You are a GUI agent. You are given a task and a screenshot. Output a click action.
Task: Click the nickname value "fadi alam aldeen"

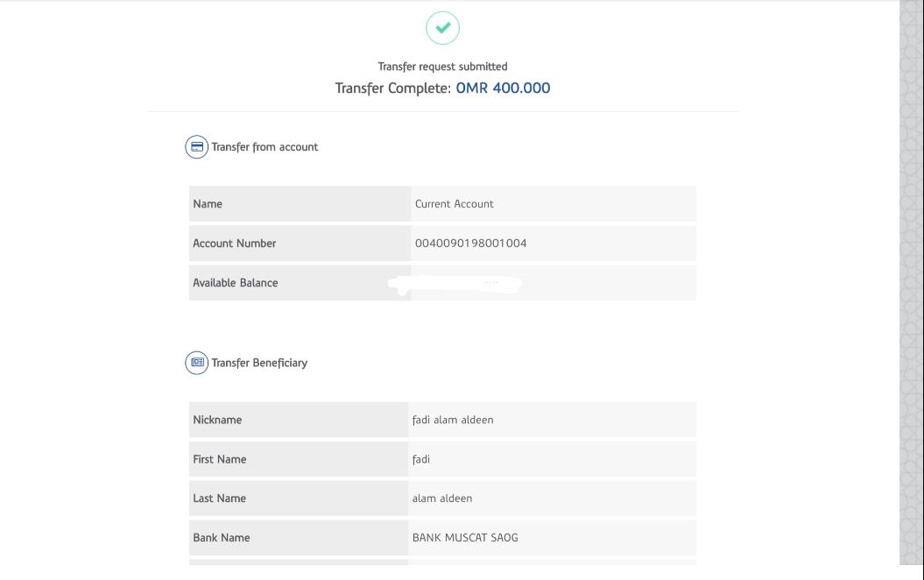coord(453,420)
